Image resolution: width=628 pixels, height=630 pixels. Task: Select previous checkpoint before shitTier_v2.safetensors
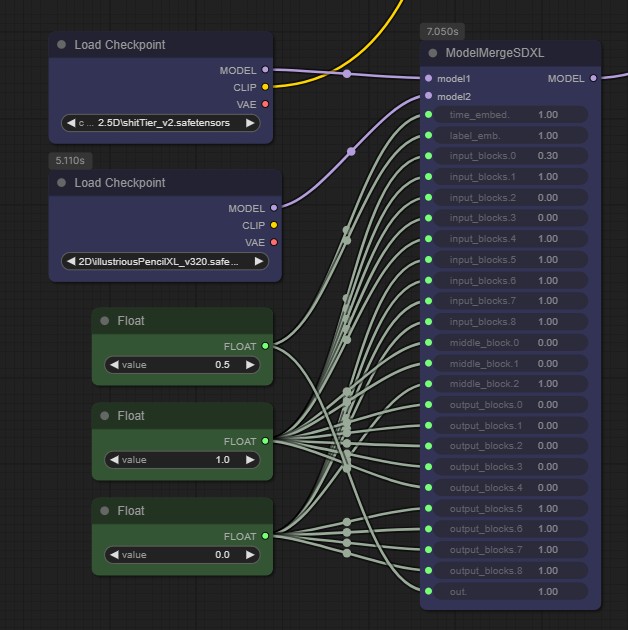71,123
